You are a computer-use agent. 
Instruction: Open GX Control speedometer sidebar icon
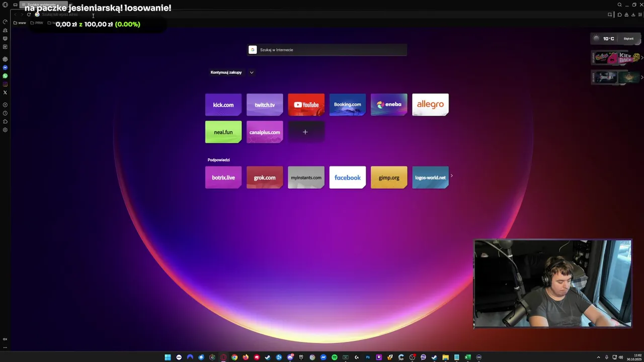5,22
